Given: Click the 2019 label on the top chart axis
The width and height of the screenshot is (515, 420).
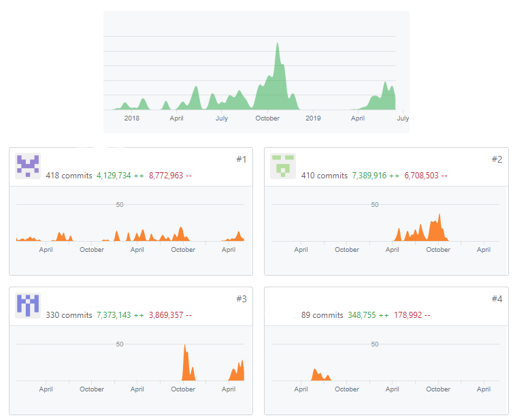Looking at the screenshot, I should click(313, 118).
